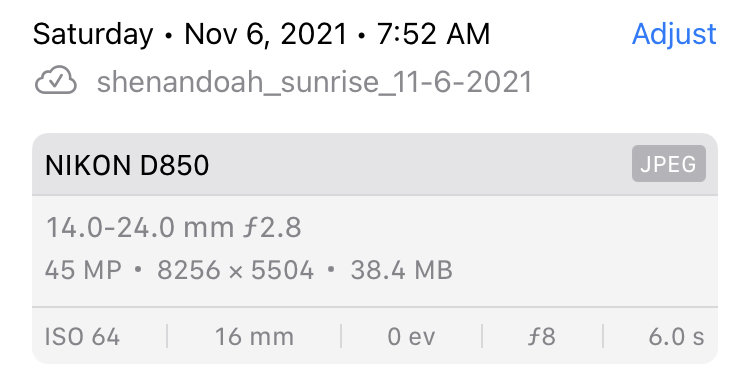
Task: Click the camera header row background
Action: click(375, 165)
